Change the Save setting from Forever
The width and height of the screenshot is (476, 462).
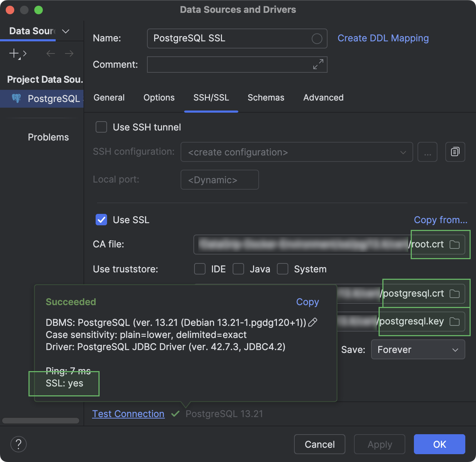pyautogui.click(x=418, y=349)
